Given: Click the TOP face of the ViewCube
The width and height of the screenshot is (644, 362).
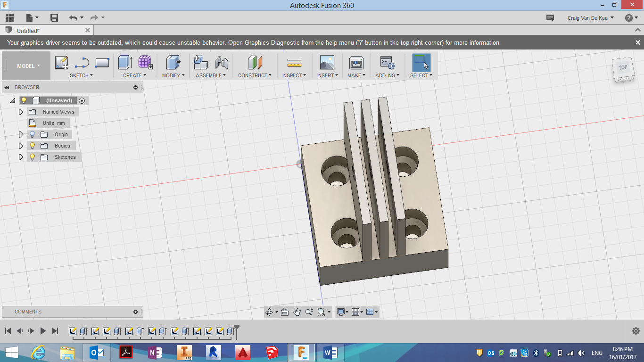Looking at the screenshot, I should pyautogui.click(x=623, y=67).
